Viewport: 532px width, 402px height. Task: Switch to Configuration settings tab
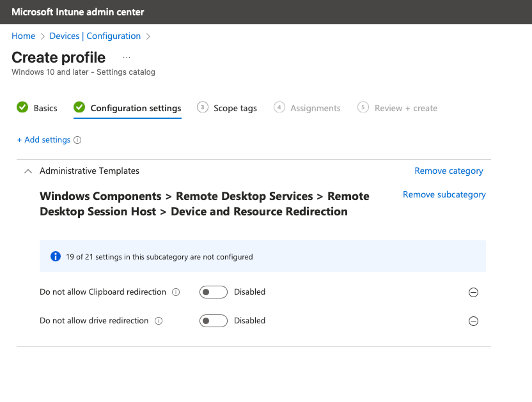136,108
